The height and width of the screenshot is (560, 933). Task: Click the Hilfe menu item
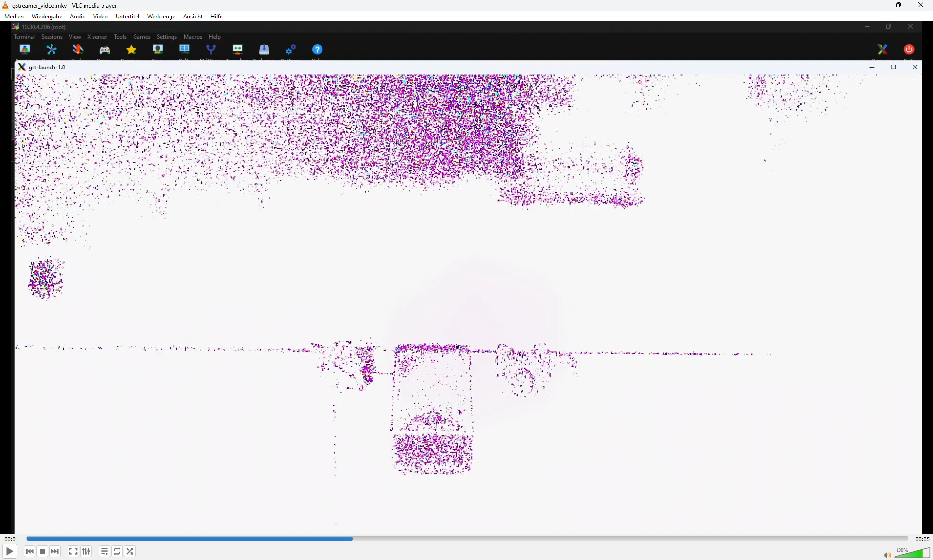216,17
